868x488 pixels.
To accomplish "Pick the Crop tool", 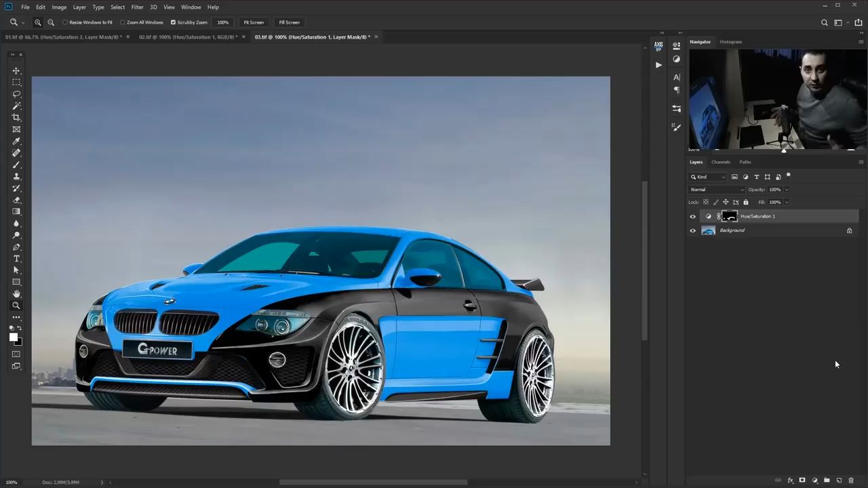I will point(16,118).
